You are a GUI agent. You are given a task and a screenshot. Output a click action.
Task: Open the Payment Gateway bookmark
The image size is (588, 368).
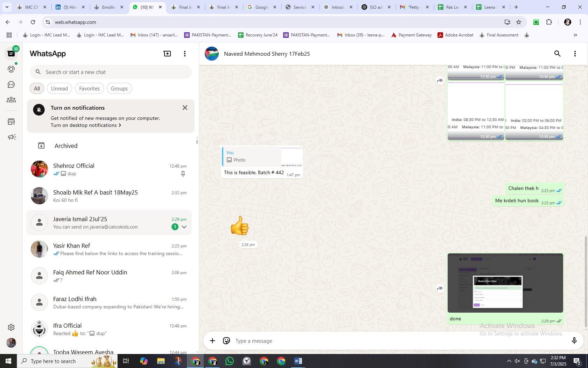411,35
